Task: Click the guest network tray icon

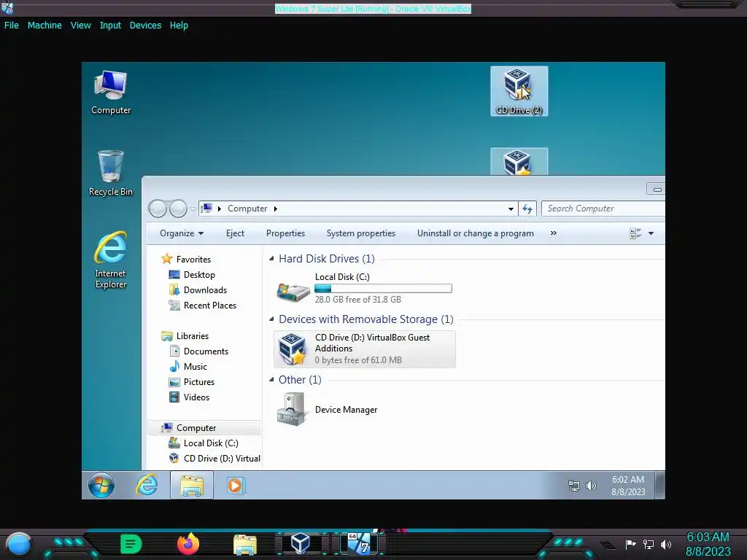Action: (x=573, y=486)
